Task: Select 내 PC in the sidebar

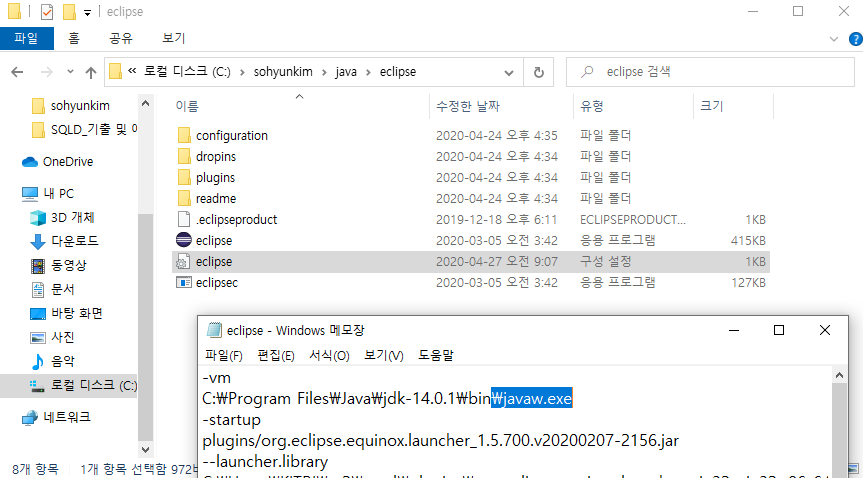Action: coord(48,194)
